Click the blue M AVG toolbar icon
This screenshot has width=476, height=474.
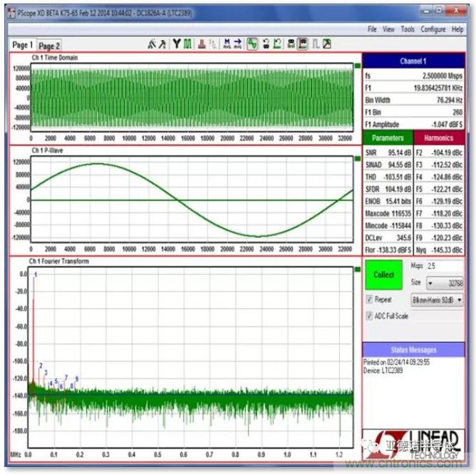pyautogui.click(x=227, y=44)
